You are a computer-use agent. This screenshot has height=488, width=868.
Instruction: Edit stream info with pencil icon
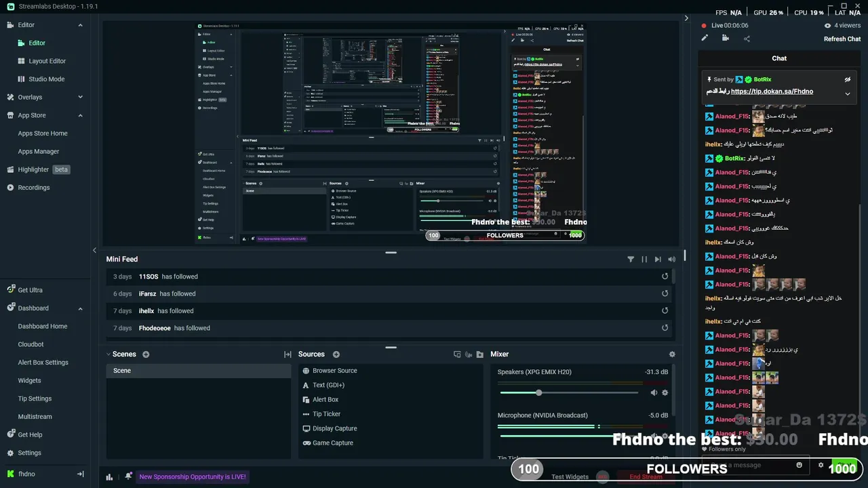click(705, 39)
